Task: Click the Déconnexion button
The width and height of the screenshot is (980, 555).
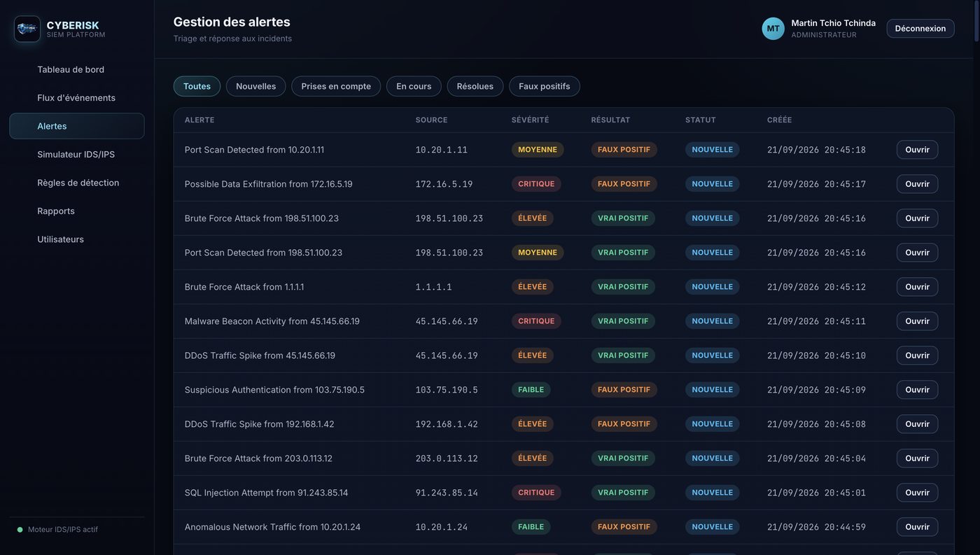Action: coord(920,29)
